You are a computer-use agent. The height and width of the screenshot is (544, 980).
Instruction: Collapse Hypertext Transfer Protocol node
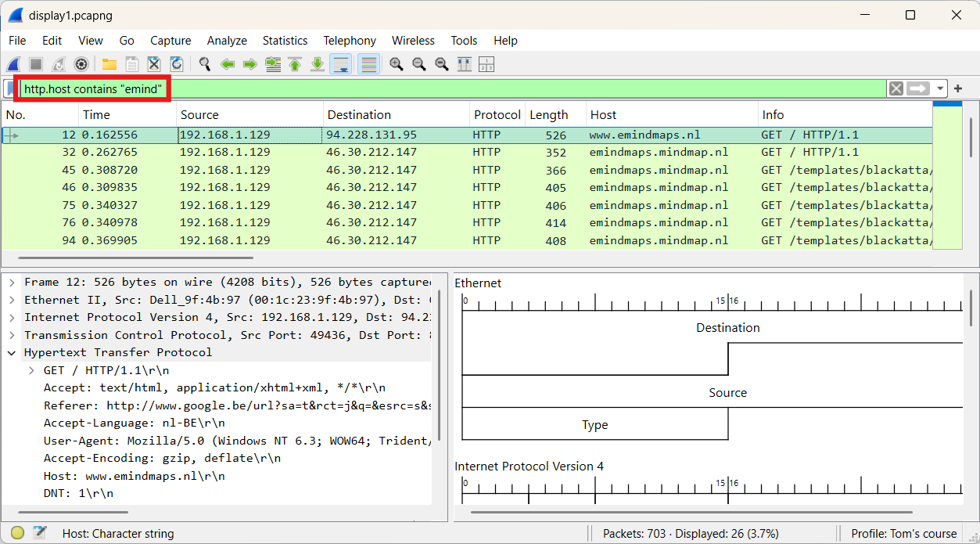(12, 352)
